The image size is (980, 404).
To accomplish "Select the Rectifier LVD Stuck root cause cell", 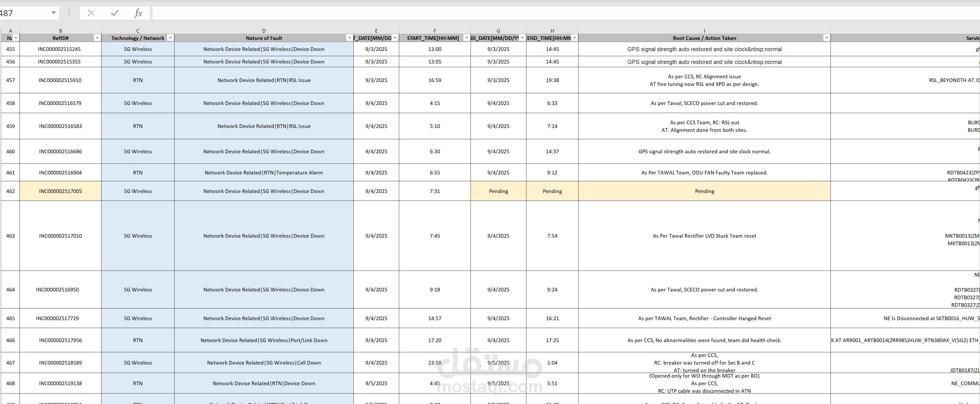I will pyautogui.click(x=704, y=236).
